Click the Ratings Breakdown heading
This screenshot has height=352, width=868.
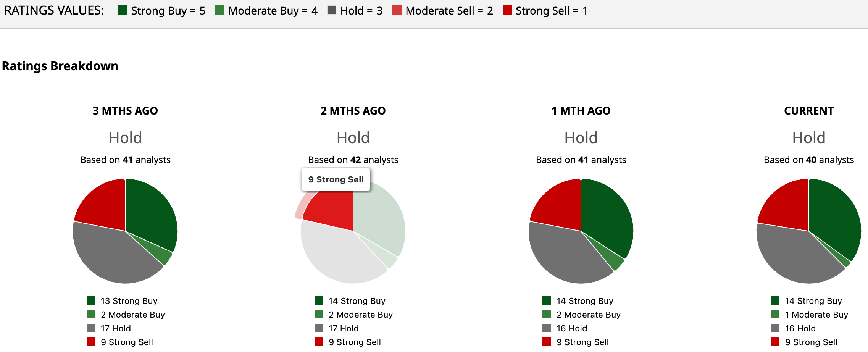coord(60,66)
